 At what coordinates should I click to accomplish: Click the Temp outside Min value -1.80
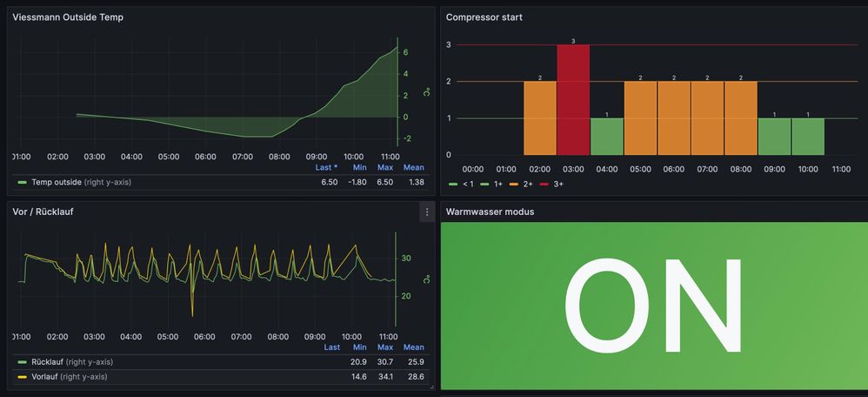[x=357, y=182]
